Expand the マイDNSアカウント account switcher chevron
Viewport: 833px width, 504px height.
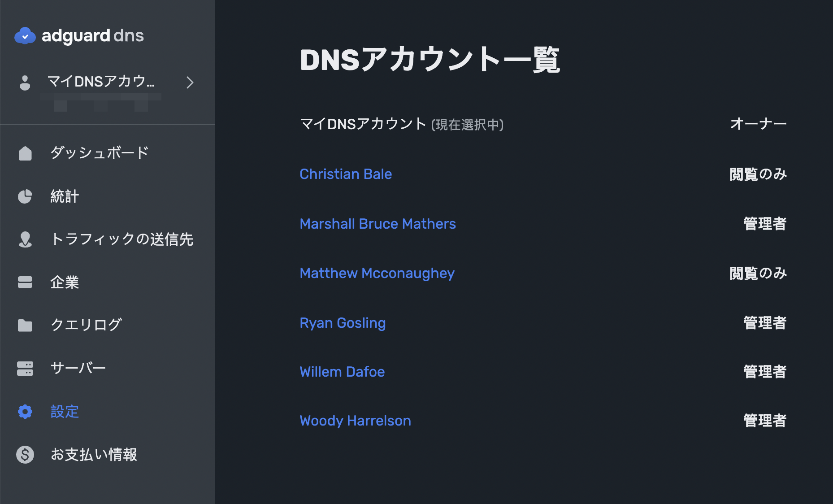[190, 83]
